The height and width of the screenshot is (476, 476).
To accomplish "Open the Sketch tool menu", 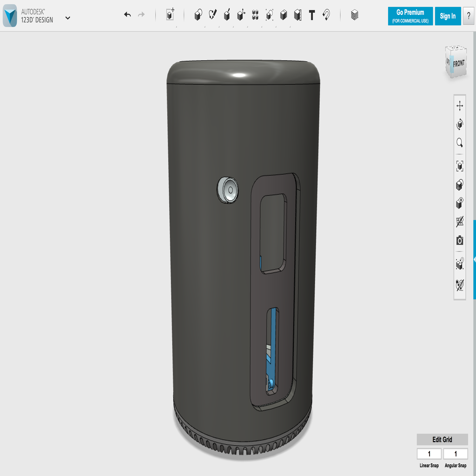I will click(x=213, y=14).
